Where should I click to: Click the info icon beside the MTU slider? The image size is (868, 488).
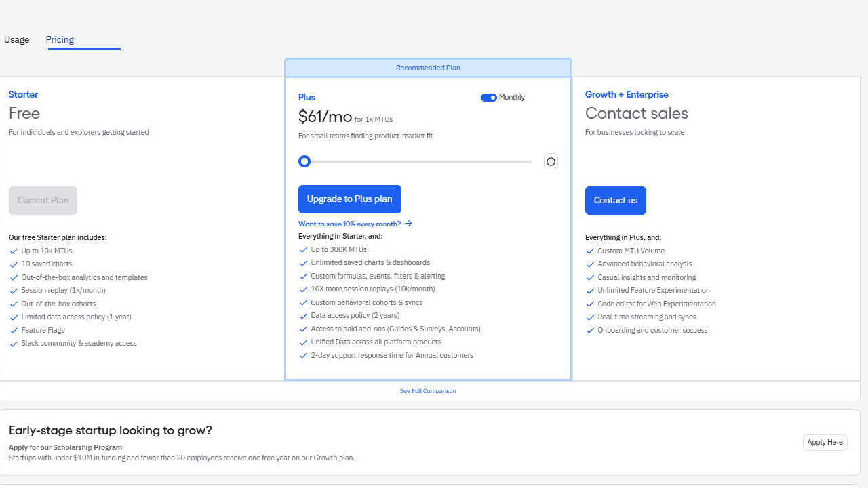pyautogui.click(x=551, y=161)
